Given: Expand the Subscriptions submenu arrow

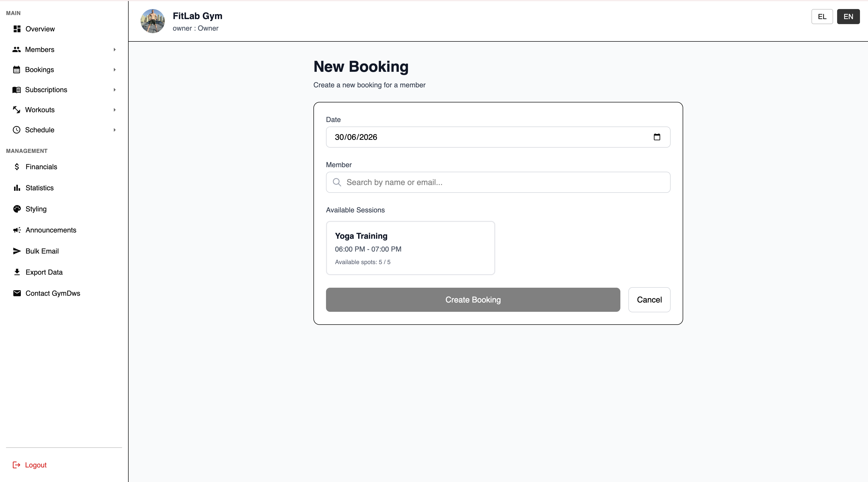Looking at the screenshot, I should pyautogui.click(x=115, y=90).
